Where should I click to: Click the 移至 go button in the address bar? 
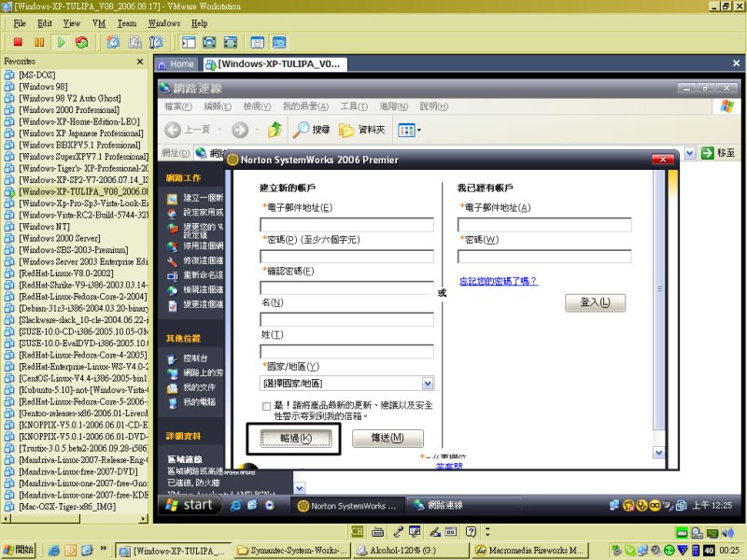click(x=718, y=153)
